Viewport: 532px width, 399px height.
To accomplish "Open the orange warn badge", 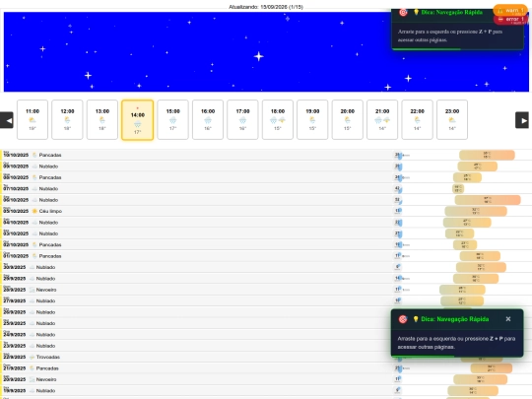I will click(510, 11).
